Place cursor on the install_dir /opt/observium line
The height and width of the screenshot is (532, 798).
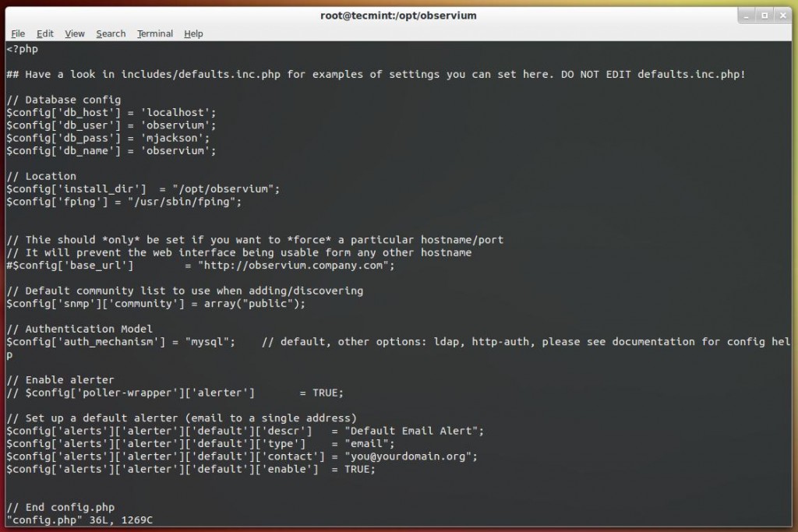140,188
